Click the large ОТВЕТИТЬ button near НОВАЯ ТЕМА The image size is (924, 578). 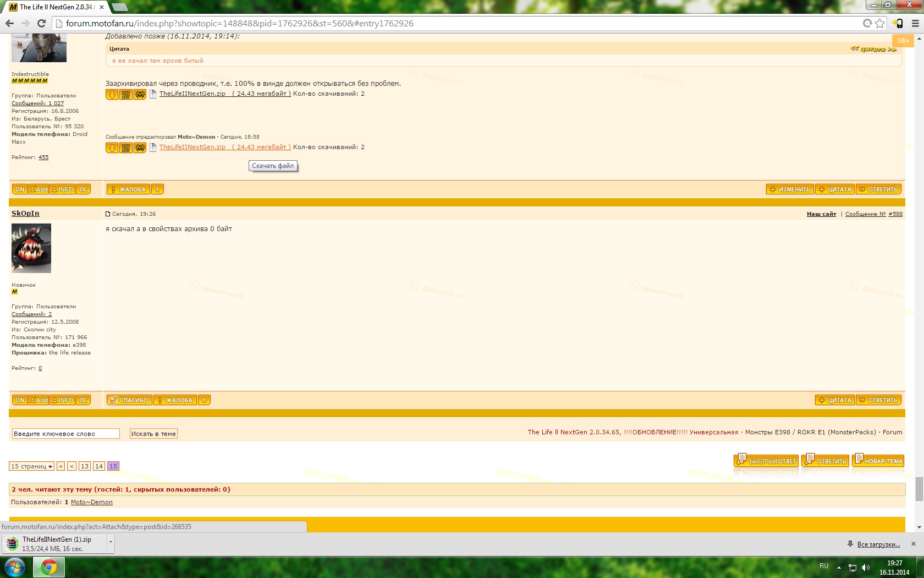click(x=825, y=460)
